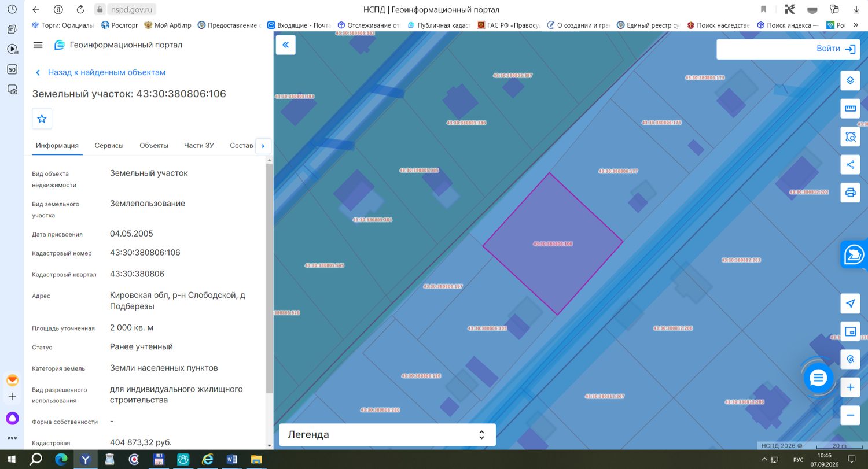
Task: Share the map via share icon
Action: pyautogui.click(x=850, y=164)
